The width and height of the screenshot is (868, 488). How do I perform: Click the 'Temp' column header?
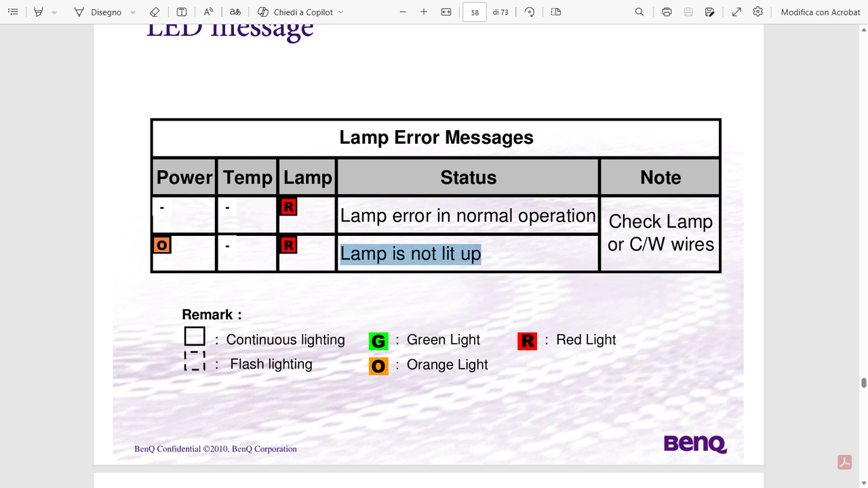(248, 178)
